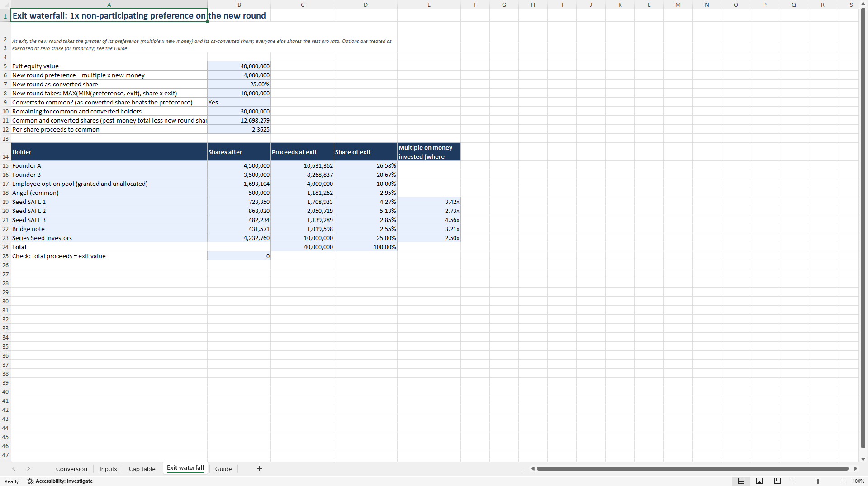
Task: Click vertical scrollbar up arrow
Action: point(863,4)
